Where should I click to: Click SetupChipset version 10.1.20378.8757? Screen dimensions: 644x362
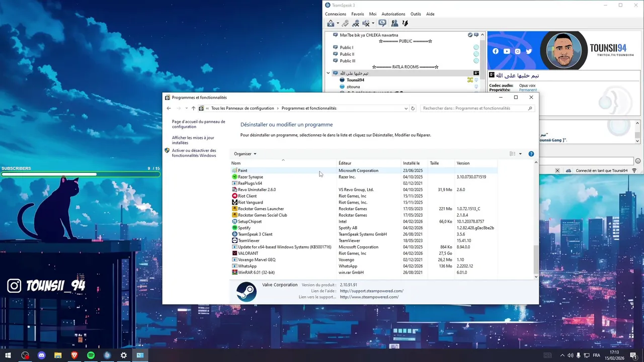(x=470, y=221)
